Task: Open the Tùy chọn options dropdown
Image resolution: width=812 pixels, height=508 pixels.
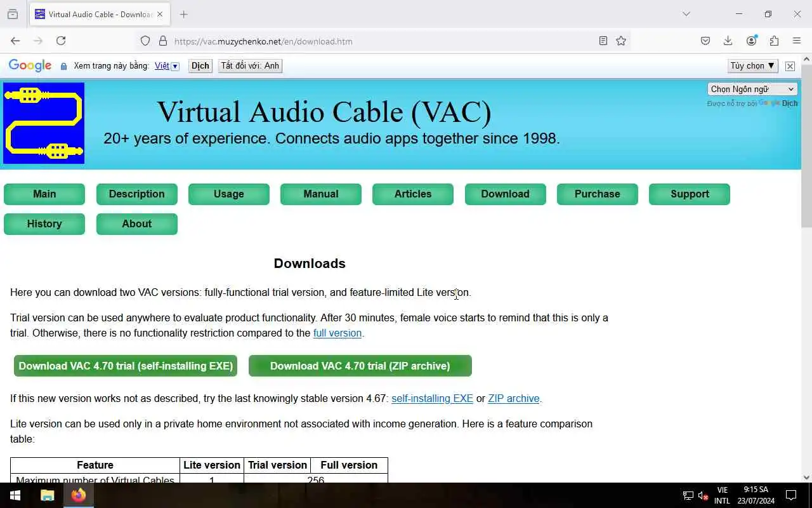Action: (x=753, y=65)
